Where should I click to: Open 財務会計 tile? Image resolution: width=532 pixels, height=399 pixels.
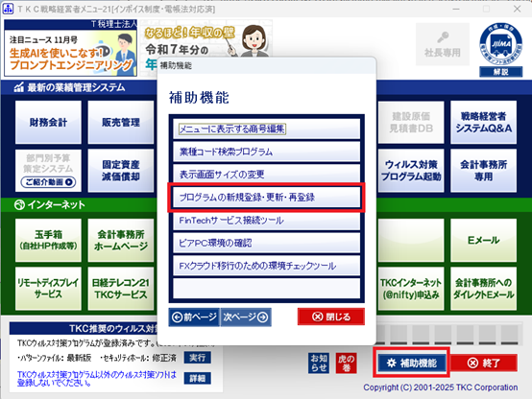pos(48,122)
